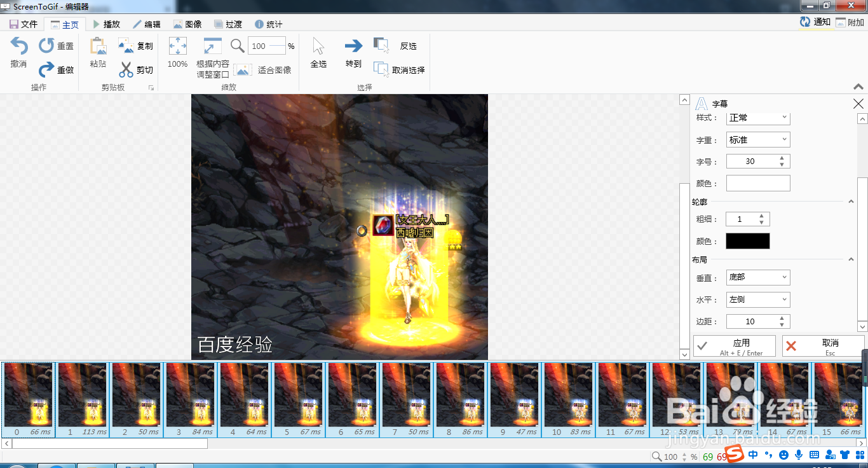Open the Font weight (字重) dropdown
Image resolution: width=868 pixels, height=468 pixels.
coord(758,140)
